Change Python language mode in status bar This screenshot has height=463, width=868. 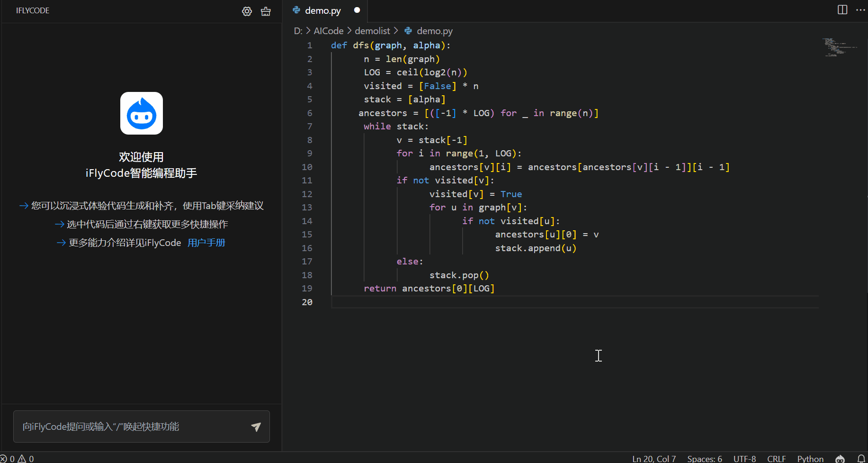[x=810, y=458]
